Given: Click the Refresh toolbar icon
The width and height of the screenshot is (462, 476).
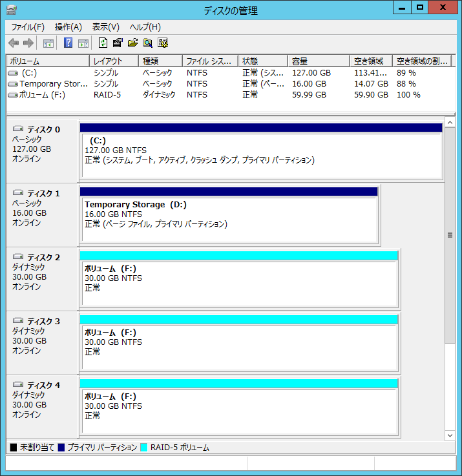Looking at the screenshot, I should click(103, 43).
